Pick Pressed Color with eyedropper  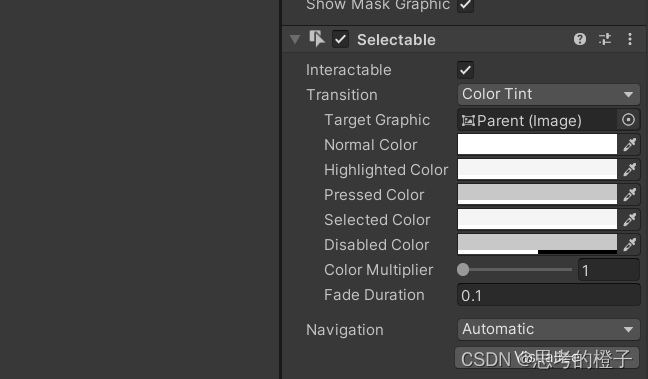(629, 195)
